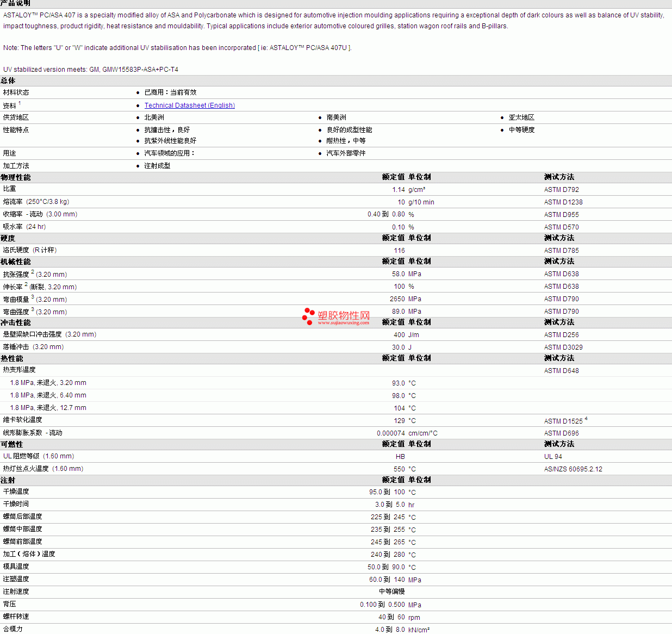Click the 可燃性 section header

point(12,444)
